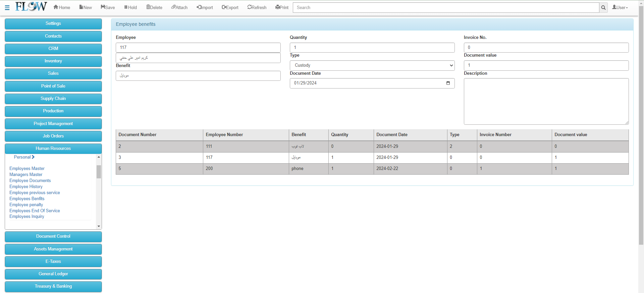Screen dimensions: 644x293
Task: Click the Export toolbar icon
Action: pos(224,7)
